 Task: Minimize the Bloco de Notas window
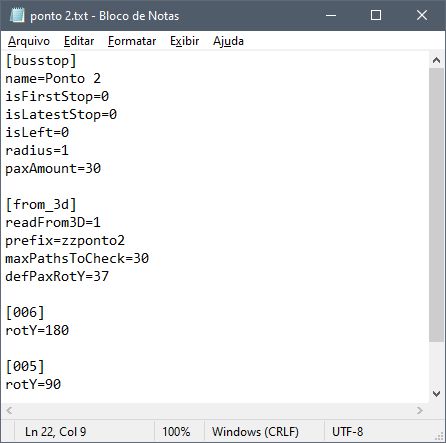pyautogui.click(x=331, y=15)
